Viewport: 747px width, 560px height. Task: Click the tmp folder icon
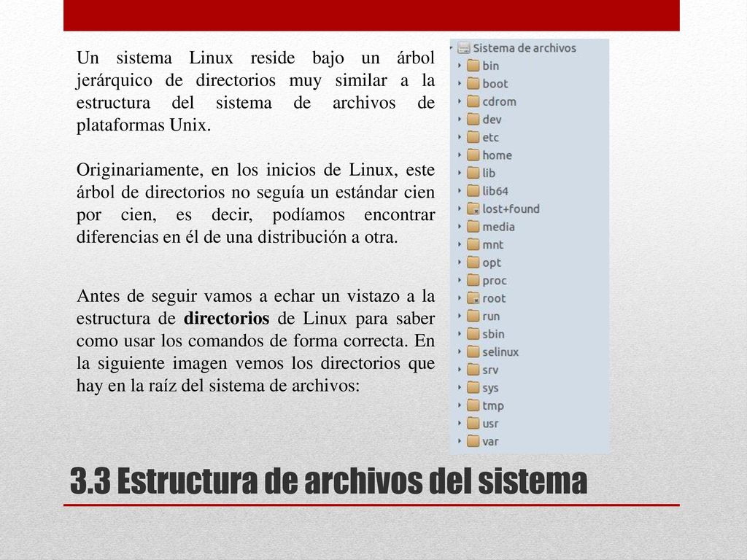tap(473, 405)
